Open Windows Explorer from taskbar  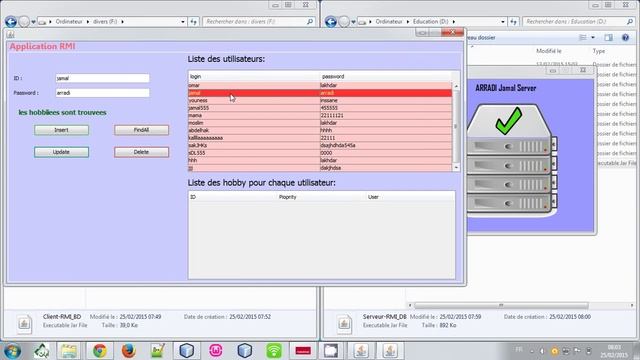[69, 351]
